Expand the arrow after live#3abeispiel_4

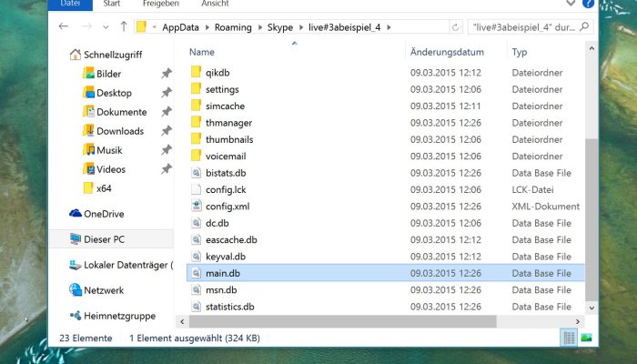(x=389, y=27)
